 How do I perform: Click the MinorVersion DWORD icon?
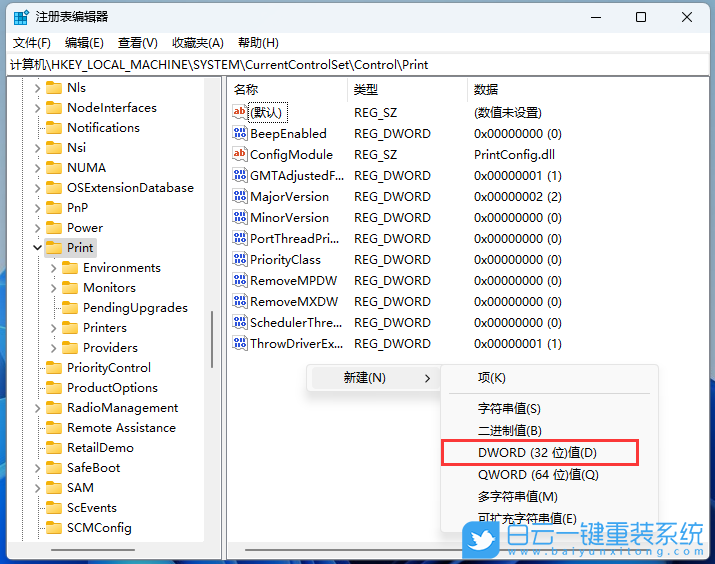(x=240, y=217)
